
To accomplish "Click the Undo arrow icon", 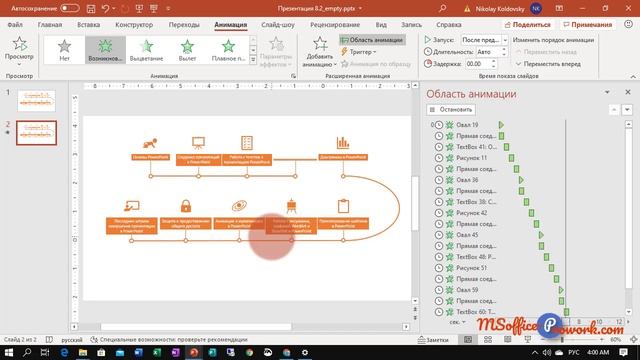I will tap(105, 8).
